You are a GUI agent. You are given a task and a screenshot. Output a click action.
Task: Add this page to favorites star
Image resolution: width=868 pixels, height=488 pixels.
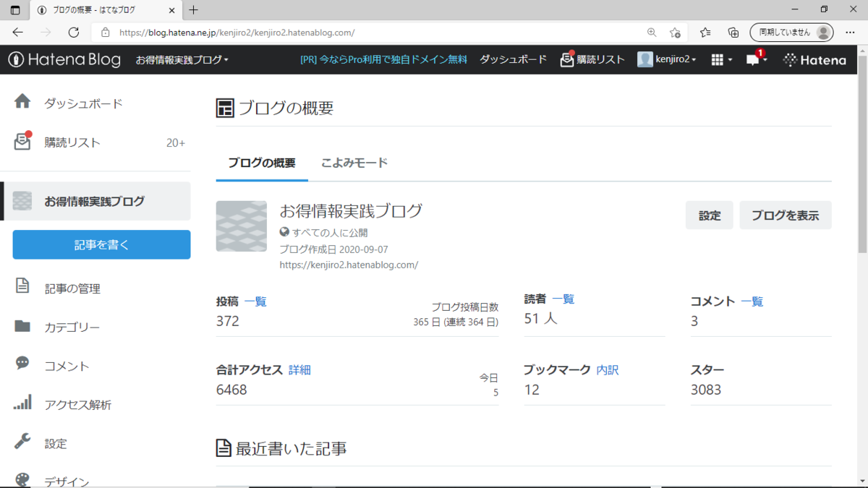tap(675, 33)
